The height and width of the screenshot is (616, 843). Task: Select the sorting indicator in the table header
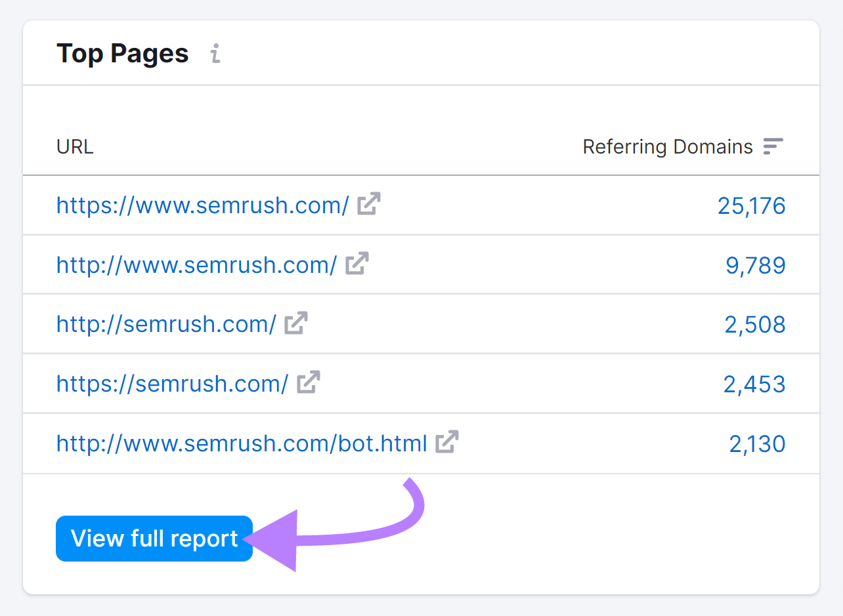click(x=773, y=146)
